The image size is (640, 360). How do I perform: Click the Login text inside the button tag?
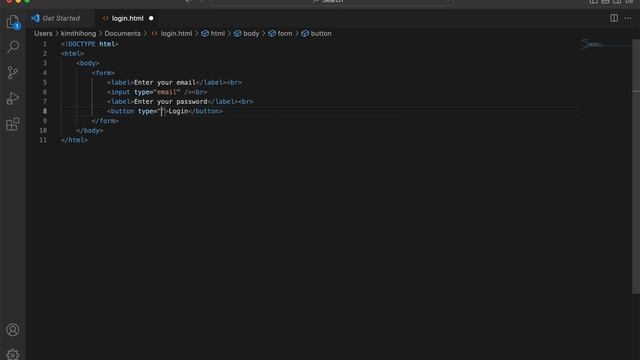178,111
